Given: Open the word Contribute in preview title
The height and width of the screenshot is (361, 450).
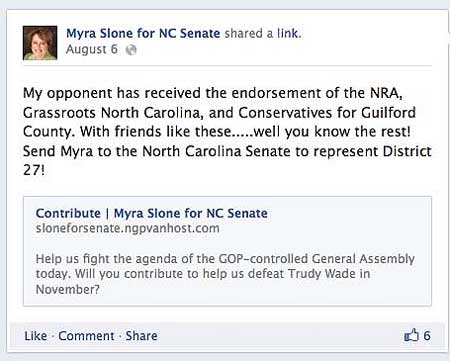Looking at the screenshot, I should coord(68,213).
